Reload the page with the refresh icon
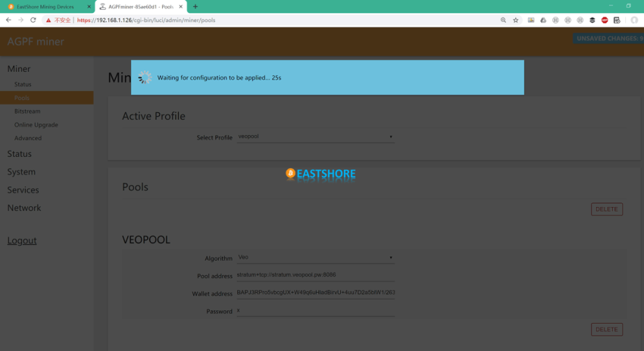 (x=33, y=20)
